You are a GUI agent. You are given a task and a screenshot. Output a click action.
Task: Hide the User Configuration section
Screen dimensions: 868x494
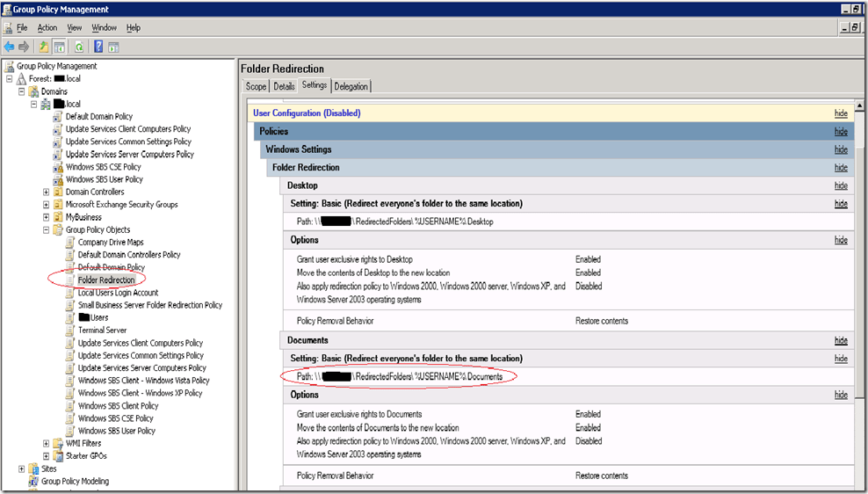[841, 113]
